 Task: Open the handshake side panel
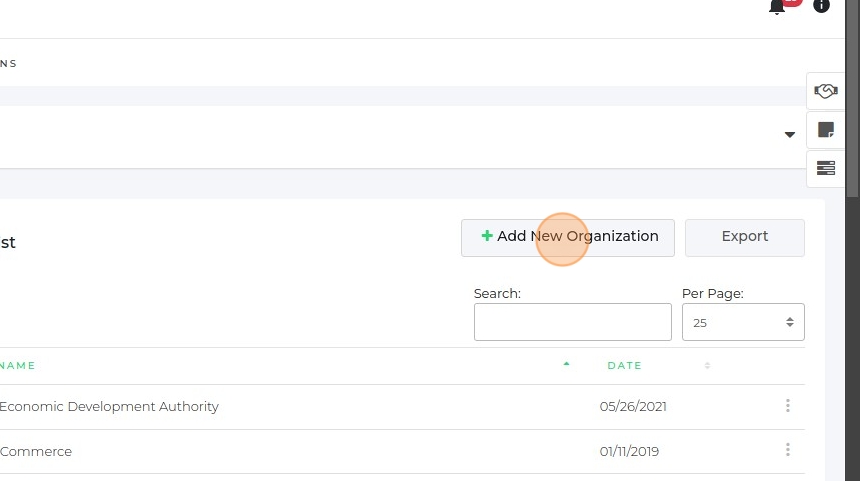(x=826, y=91)
